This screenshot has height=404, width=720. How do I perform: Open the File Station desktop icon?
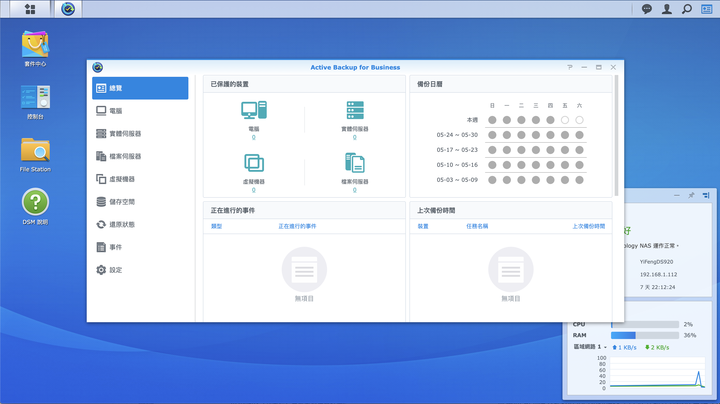pyautogui.click(x=35, y=155)
